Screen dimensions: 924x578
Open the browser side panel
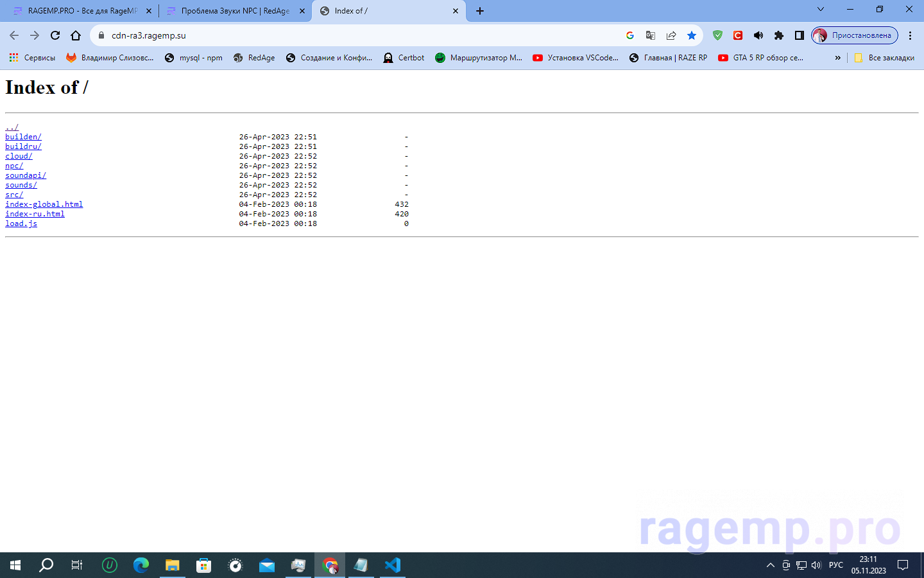click(799, 35)
